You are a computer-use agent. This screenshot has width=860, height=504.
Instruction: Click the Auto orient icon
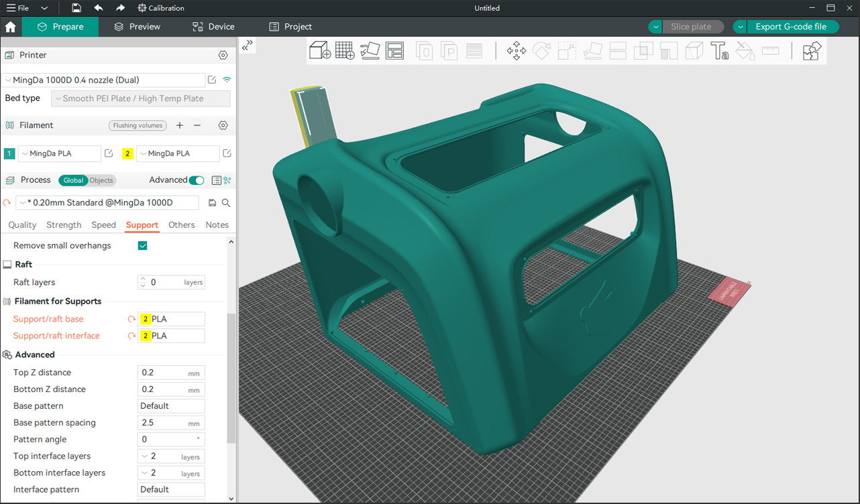tap(370, 51)
